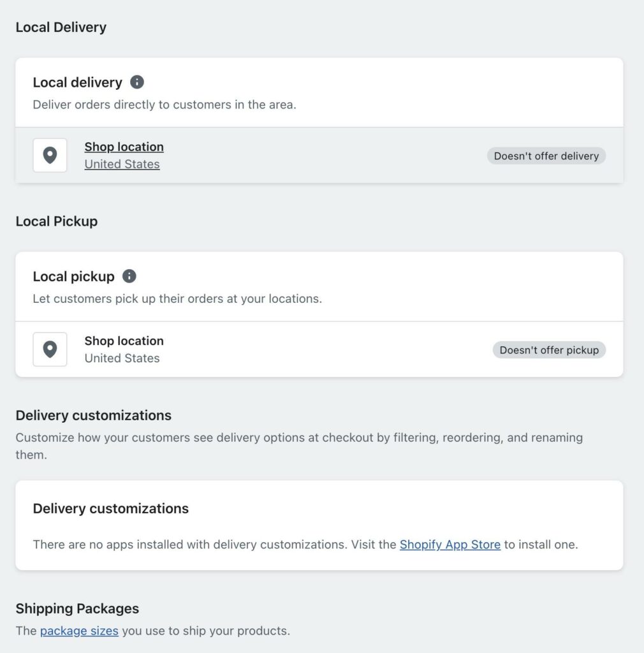Image resolution: width=644 pixels, height=653 pixels.
Task: Select Shop location under Local pickup
Action: (x=124, y=341)
